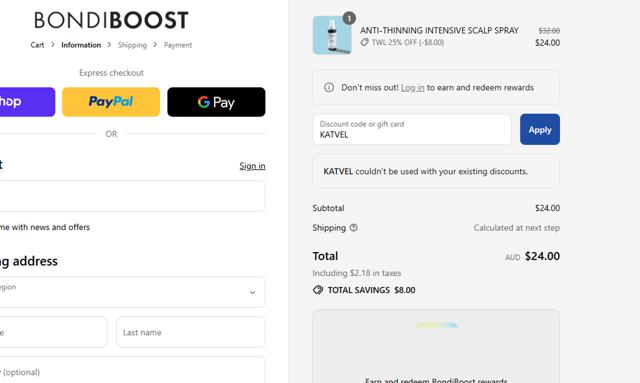This screenshot has width=640, height=383.
Task: Click the struck-through $32.00 original price
Action: pyautogui.click(x=549, y=31)
